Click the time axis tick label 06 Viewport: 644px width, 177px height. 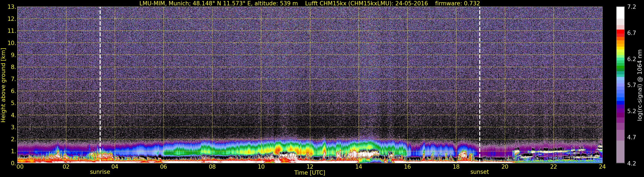point(164,167)
